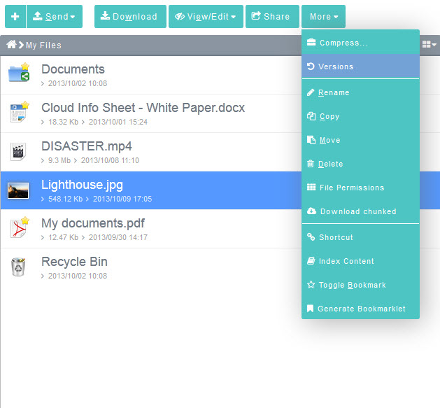This screenshot has height=408, width=440.
Task: Click the Cloud Info Sheet docx icon
Action: point(19,112)
